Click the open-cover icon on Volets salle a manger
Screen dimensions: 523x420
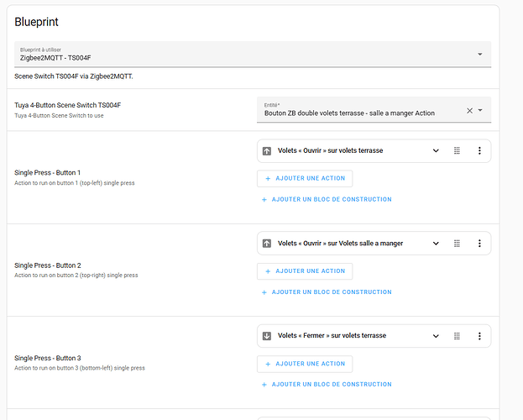pyautogui.click(x=267, y=244)
